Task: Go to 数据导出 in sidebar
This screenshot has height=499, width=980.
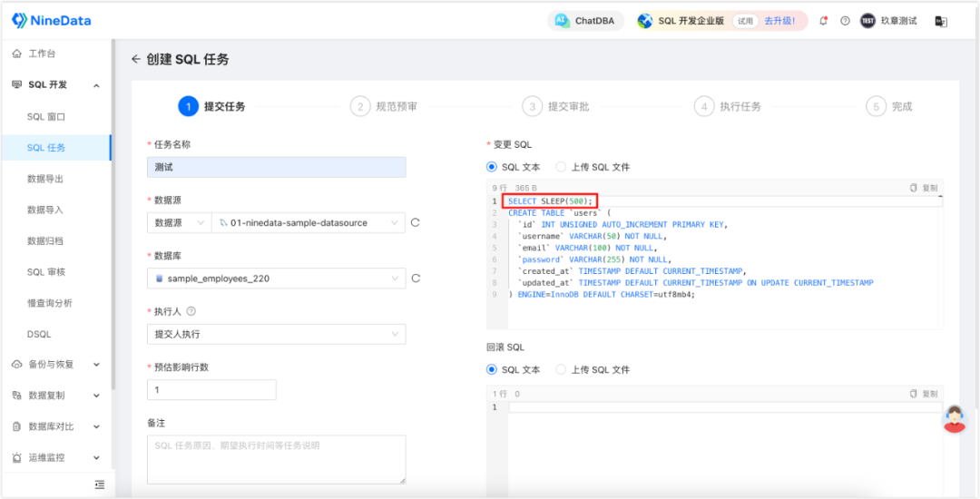Action: [x=45, y=179]
